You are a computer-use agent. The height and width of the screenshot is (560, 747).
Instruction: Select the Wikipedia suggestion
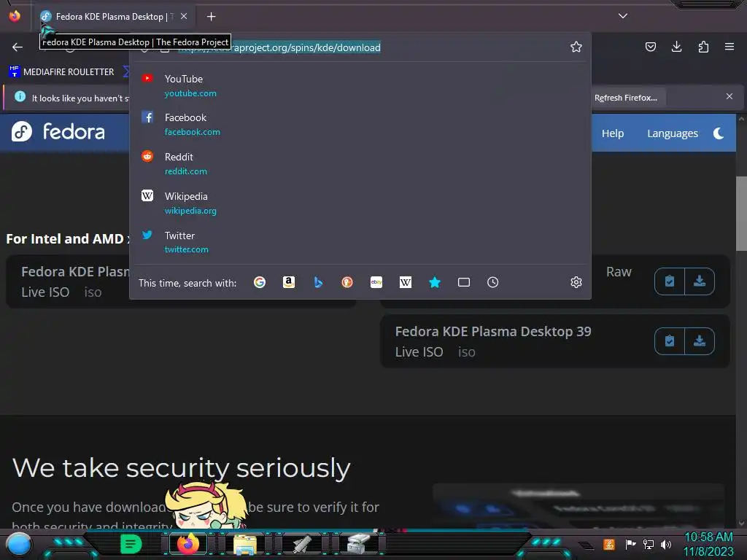[360, 203]
